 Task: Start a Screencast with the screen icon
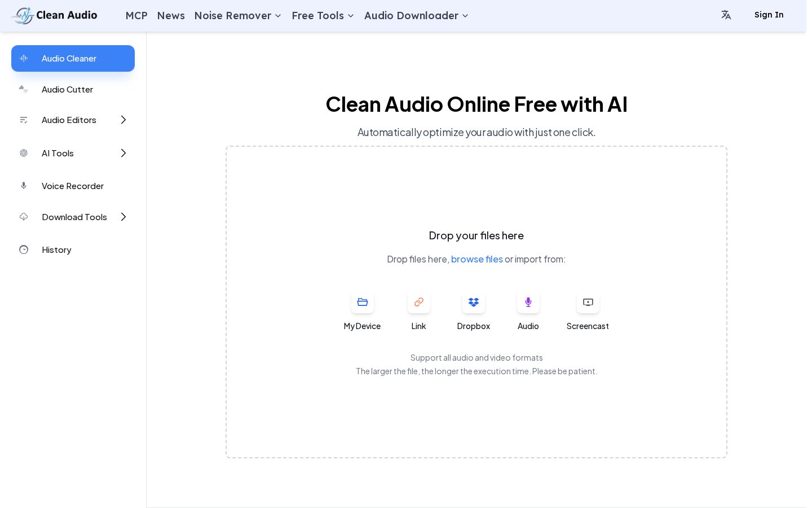tap(588, 302)
